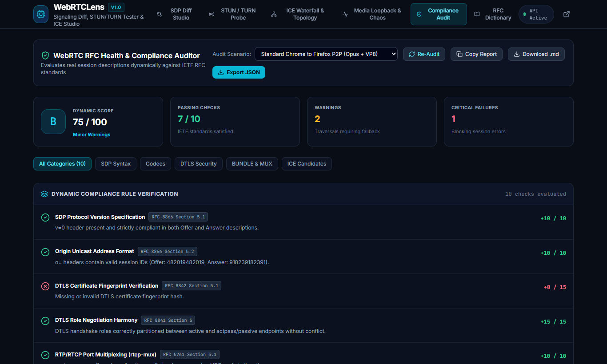
Task: Filter checks by DTLS Security
Action: tap(199, 164)
